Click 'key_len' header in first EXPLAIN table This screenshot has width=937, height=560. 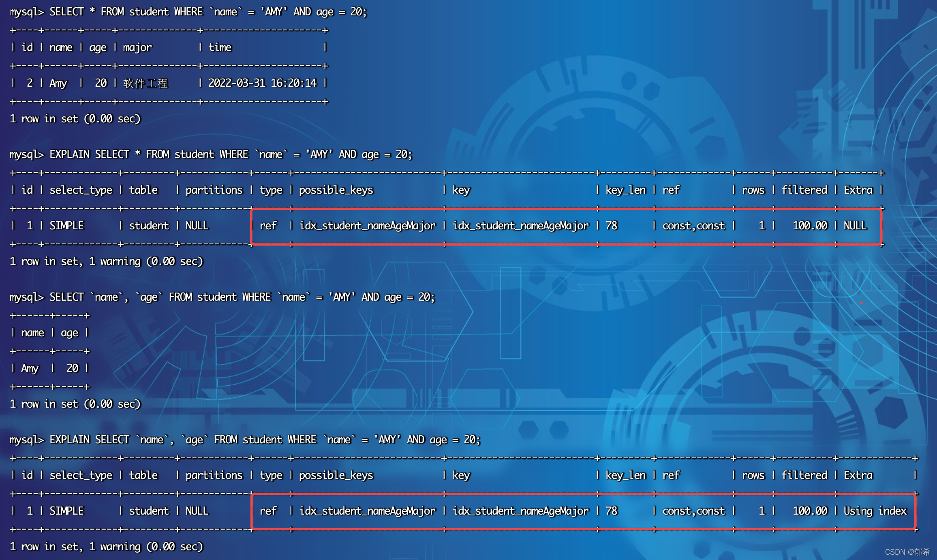coord(625,190)
